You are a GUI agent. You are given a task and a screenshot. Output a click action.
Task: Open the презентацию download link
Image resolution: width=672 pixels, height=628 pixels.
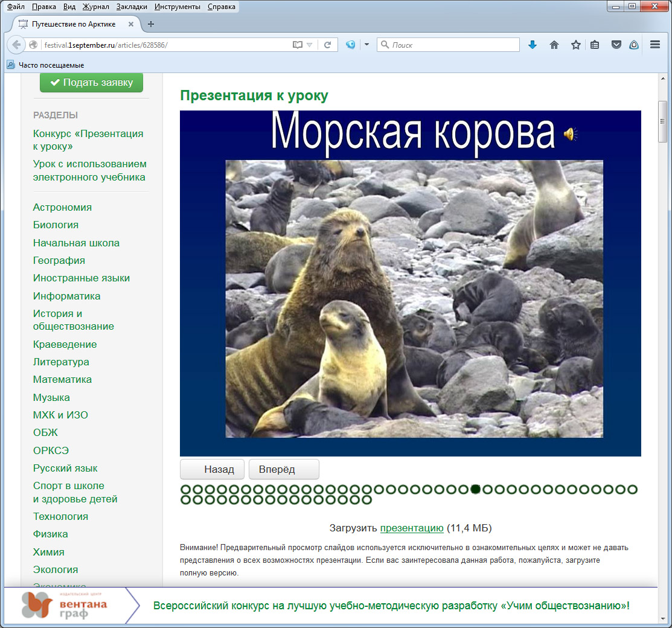(x=412, y=528)
